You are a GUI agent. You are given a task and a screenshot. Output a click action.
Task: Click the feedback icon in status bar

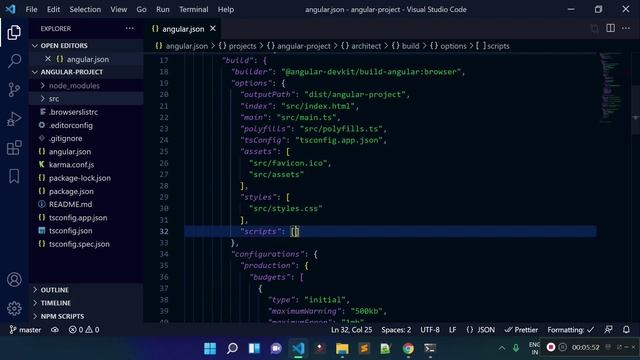click(x=608, y=329)
